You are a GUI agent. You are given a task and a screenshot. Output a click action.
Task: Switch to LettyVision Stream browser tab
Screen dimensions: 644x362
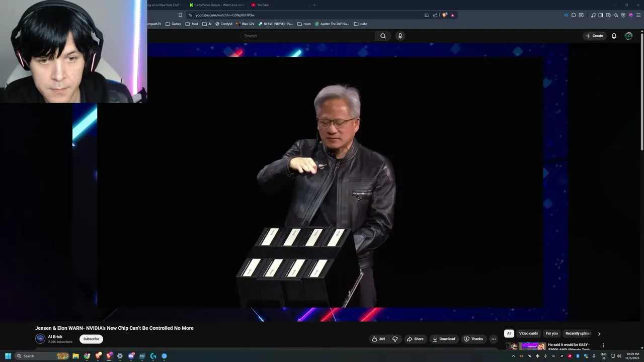[x=217, y=5]
